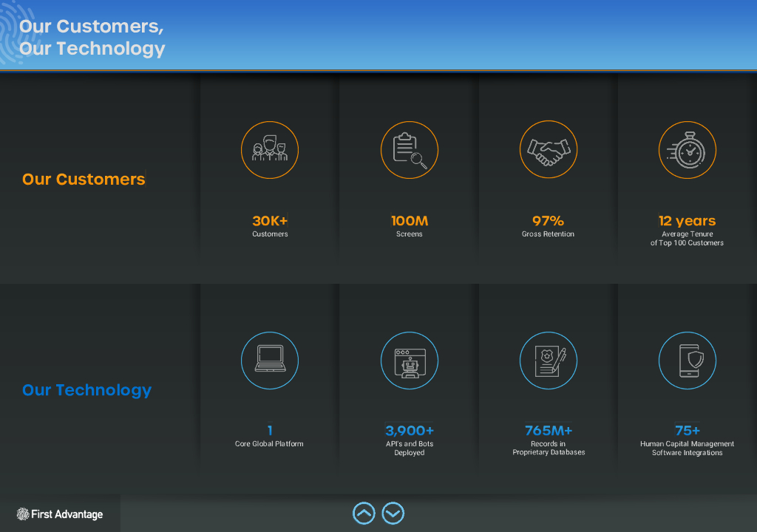Viewport: 757px width, 532px height.
Task: Click the customers group icon
Action: (x=270, y=150)
